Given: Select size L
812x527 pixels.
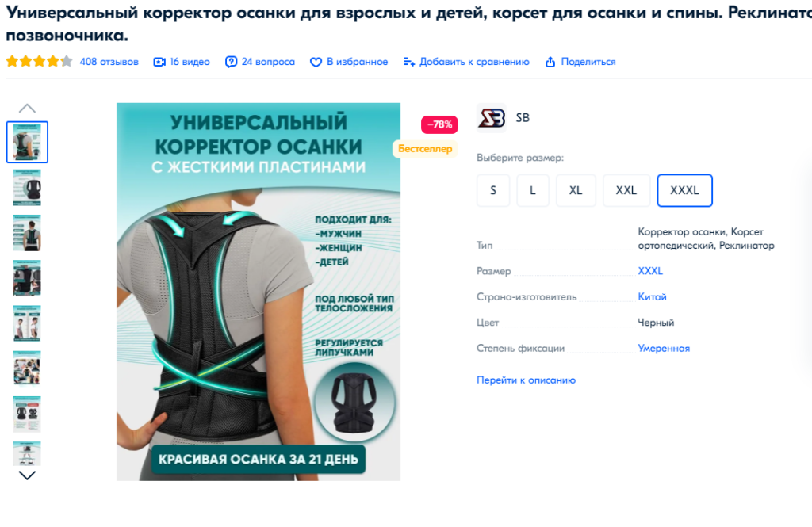Looking at the screenshot, I should pos(532,190).
